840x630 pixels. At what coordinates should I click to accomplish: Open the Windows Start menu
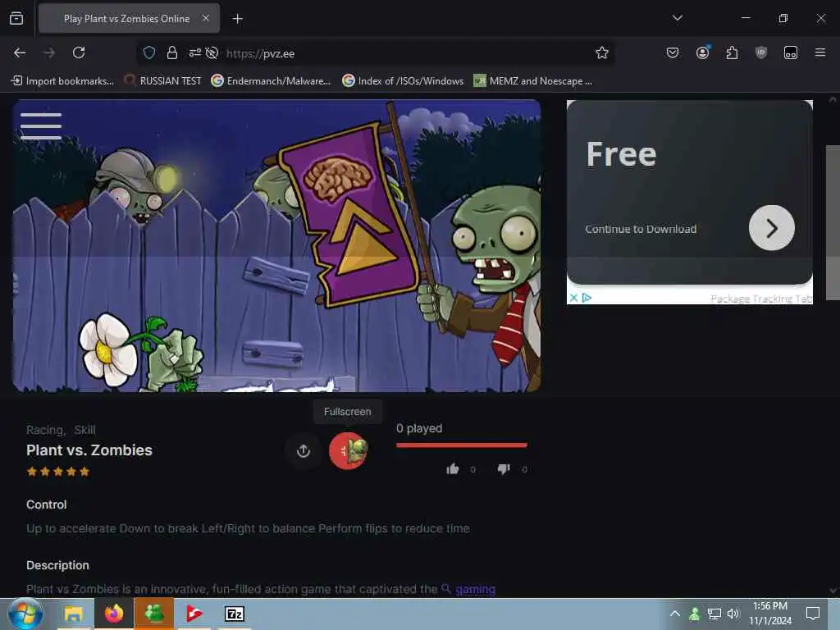point(25,614)
